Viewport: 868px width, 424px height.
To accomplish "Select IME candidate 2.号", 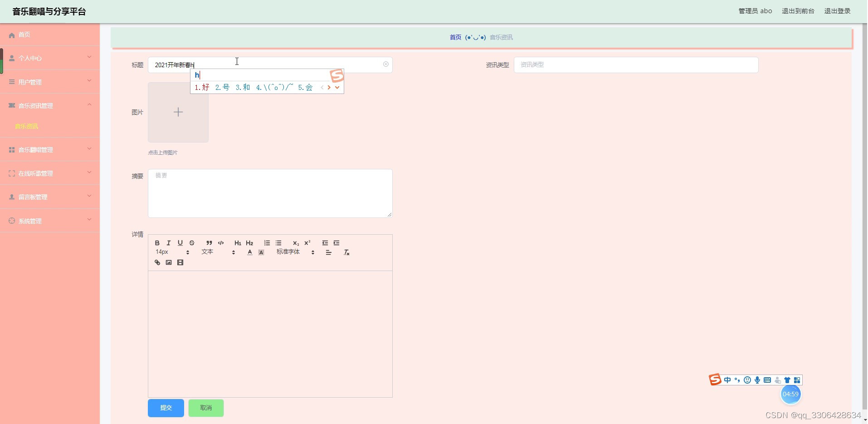I will 222,87.
